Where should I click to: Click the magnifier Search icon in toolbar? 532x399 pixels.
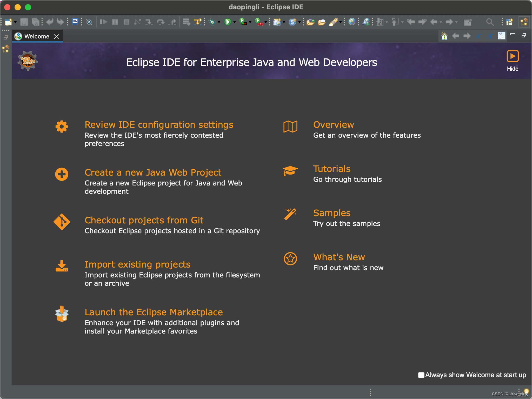click(490, 22)
